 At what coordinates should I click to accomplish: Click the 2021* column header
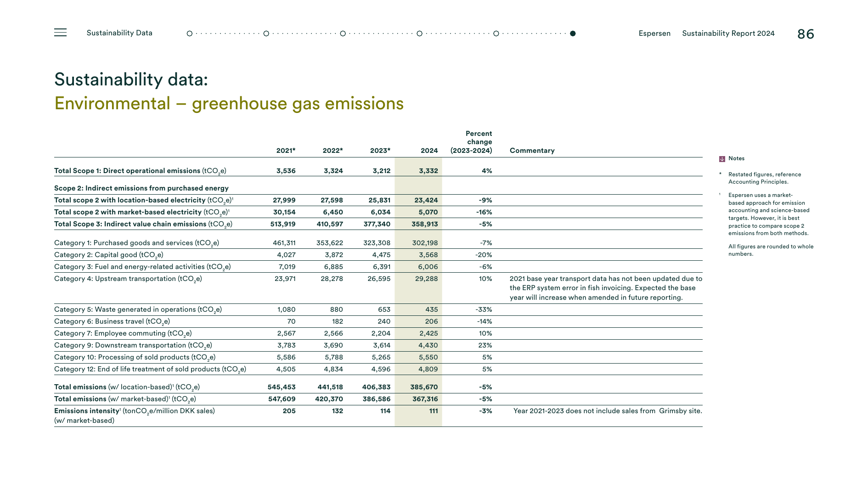286,151
